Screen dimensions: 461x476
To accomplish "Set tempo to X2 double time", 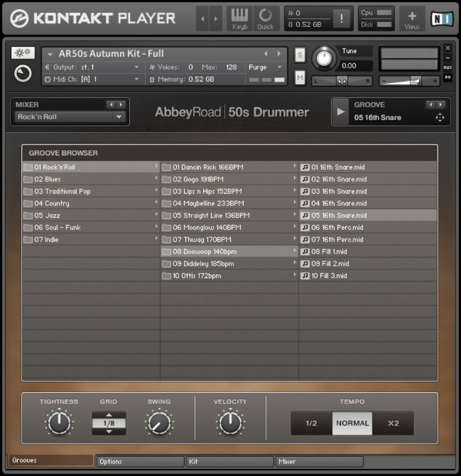I will click(393, 423).
